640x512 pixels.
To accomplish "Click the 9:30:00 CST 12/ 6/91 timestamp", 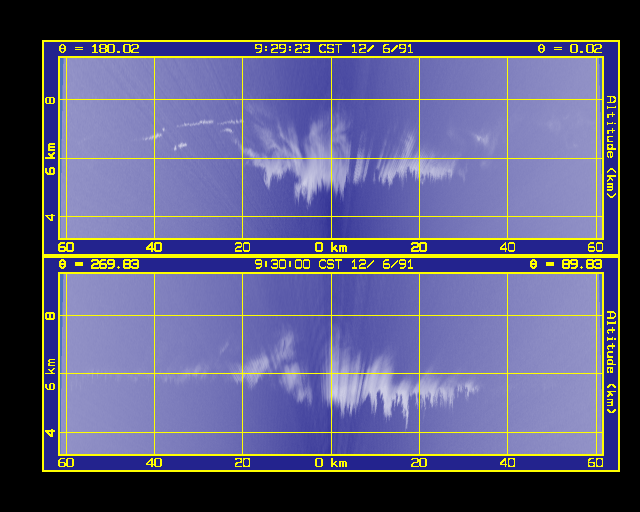I will pos(334,265).
